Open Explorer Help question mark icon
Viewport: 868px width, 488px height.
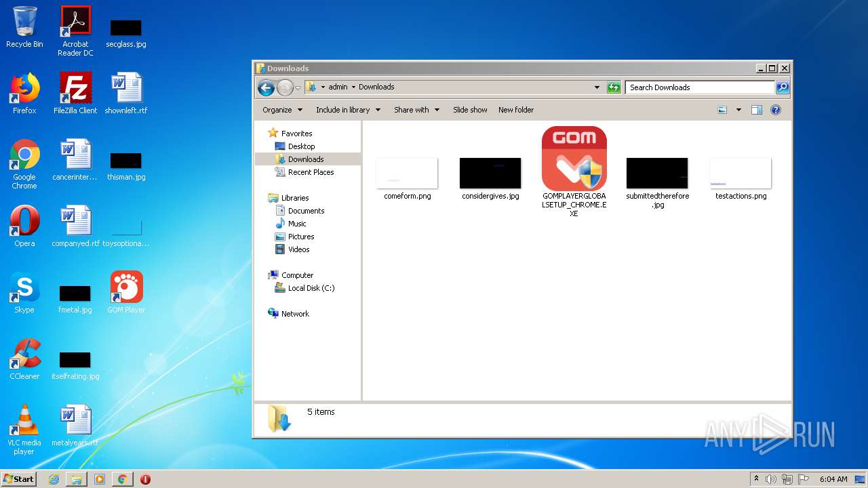[776, 110]
